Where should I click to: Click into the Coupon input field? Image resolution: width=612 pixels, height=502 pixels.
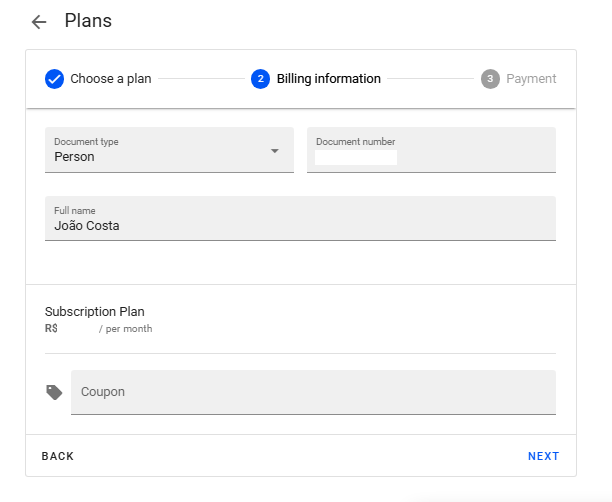[x=313, y=392]
